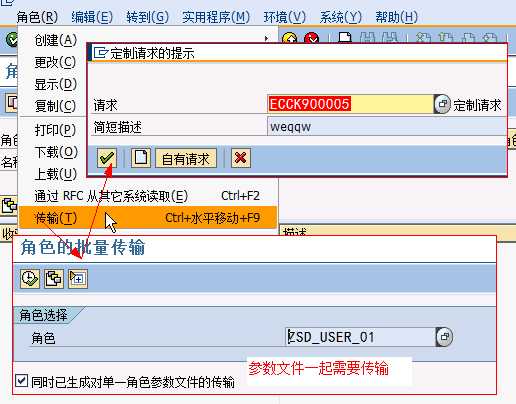This screenshot has width=516, height=404.
Task: Click the short description field weqqw
Action: 387,127
